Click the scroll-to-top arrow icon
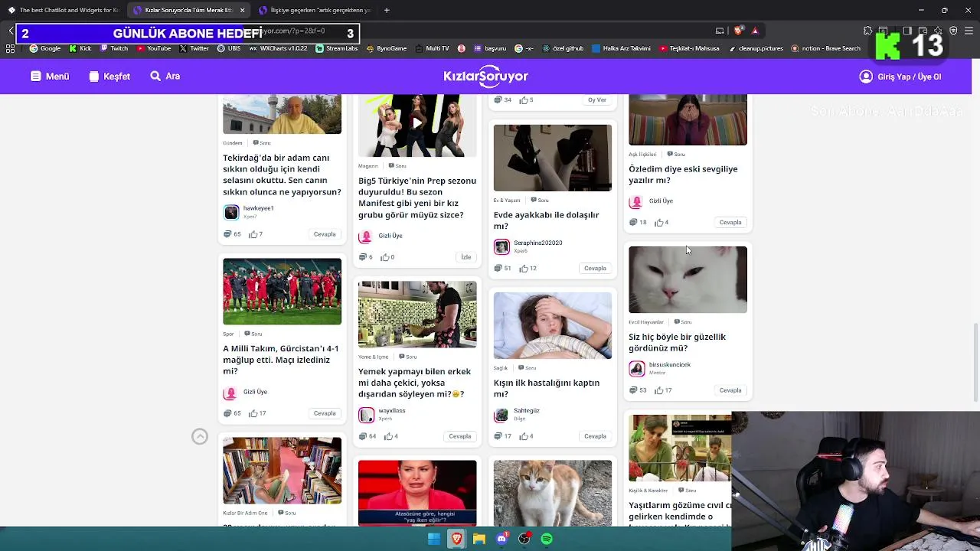Screen dimensions: 980x551 pyautogui.click(x=200, y=436)
